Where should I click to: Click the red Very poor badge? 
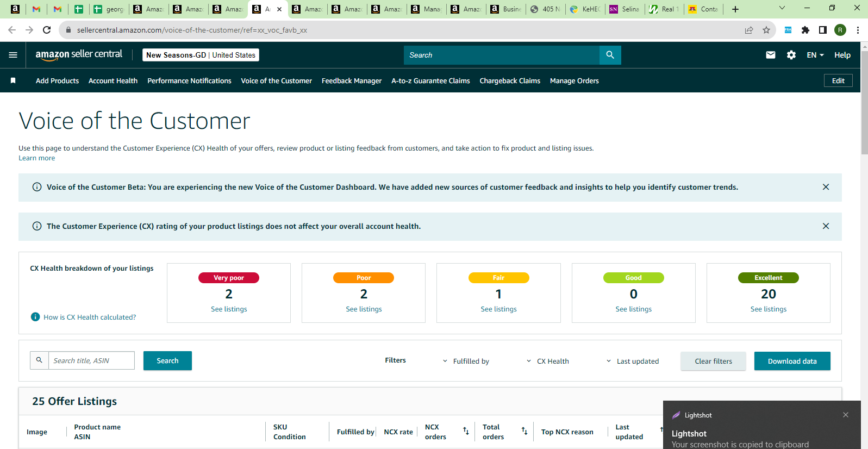click(x=229, y=278)
